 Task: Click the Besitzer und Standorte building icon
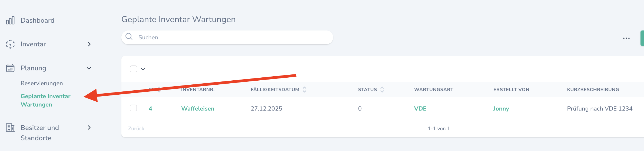(10, 128)
